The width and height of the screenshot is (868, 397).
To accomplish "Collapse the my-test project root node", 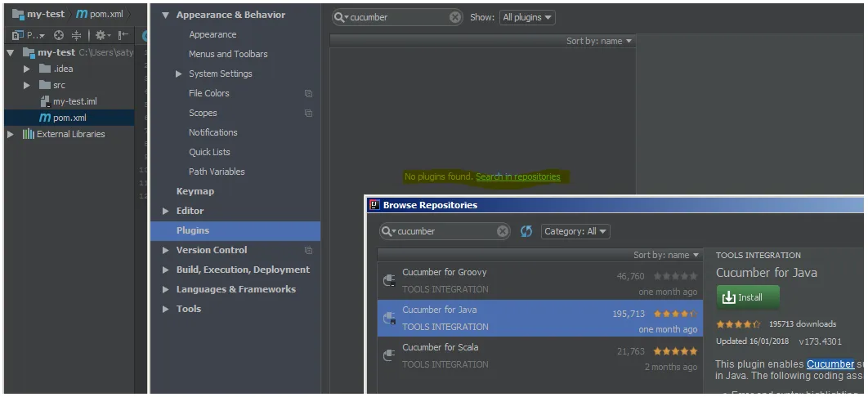I will [x=11, y=52].
